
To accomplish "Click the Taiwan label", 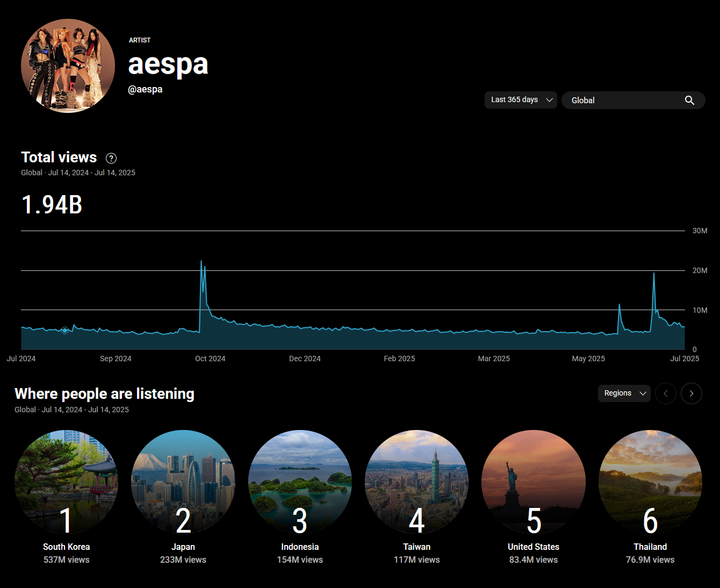I will coord(417,547).
